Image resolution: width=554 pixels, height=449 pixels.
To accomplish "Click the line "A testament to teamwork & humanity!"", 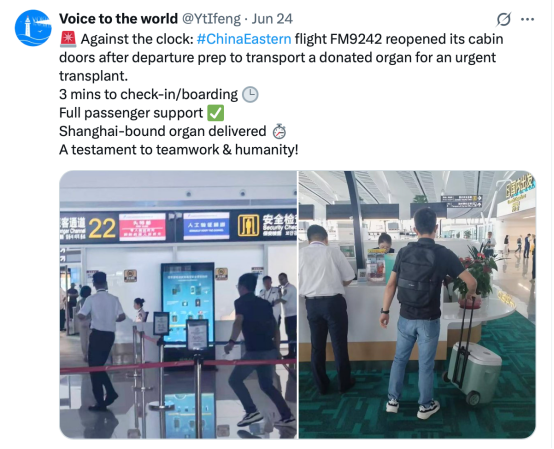I will click(x=178, y=150).
